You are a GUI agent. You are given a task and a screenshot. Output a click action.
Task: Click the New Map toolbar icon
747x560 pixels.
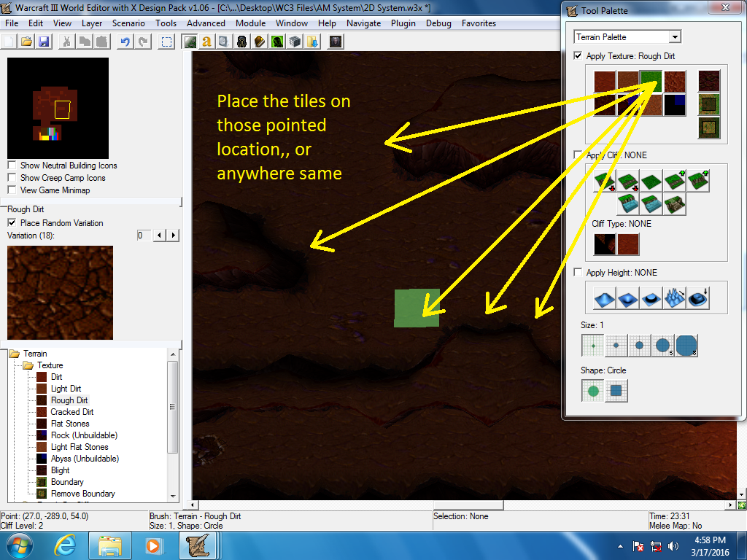click(x=9, y=42)
